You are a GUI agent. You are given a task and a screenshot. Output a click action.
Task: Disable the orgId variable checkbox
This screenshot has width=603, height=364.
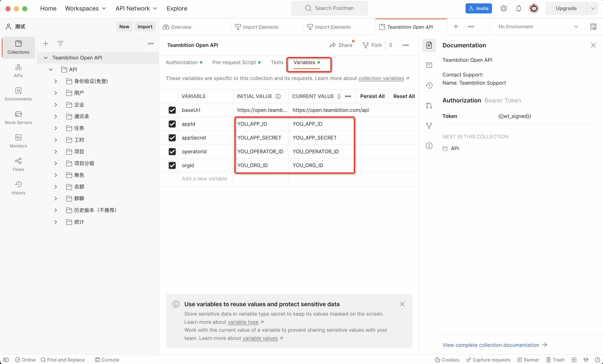172,165
